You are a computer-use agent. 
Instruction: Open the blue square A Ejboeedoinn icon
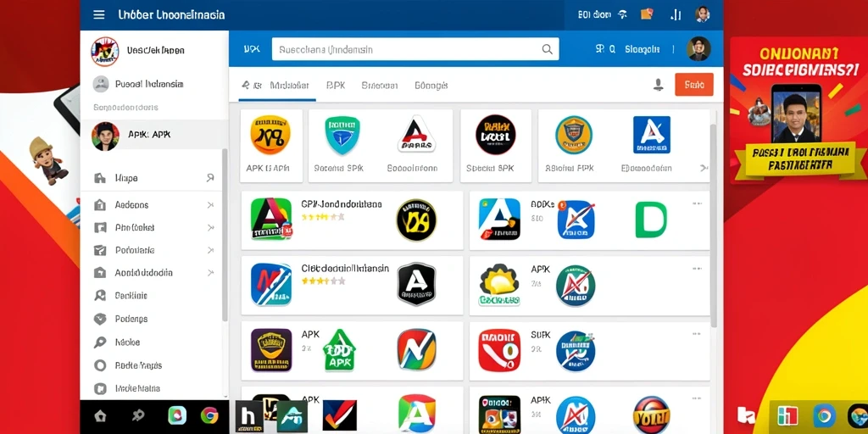(x=652, y=135)
